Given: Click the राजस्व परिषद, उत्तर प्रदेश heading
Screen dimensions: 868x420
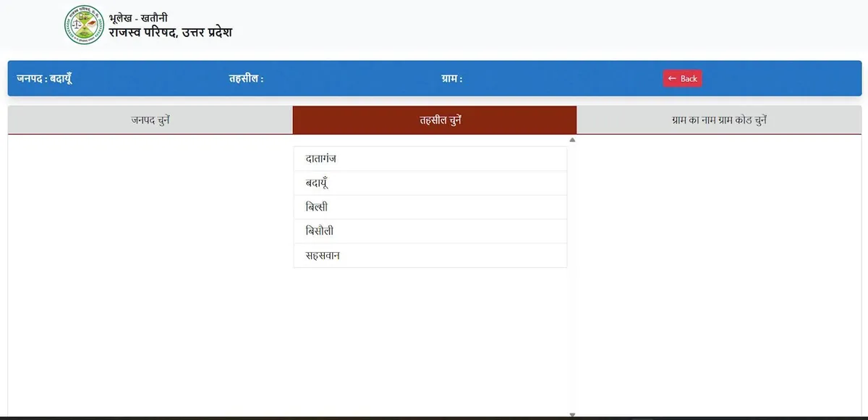Looking at the screenshot, I should pyautogui.click(x=170, y=33).
